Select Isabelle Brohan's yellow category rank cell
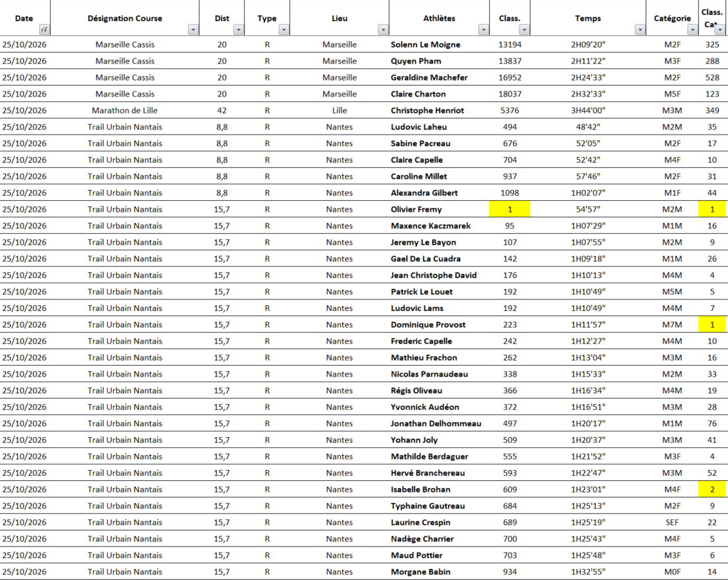 coord(712,489)
